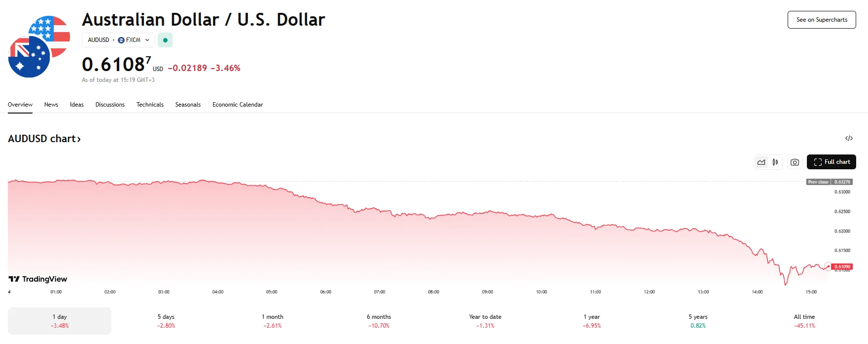The image size is (868, 344).
Task: Expand the AUDUSD chart heading chevron
Action: point(79,139)
